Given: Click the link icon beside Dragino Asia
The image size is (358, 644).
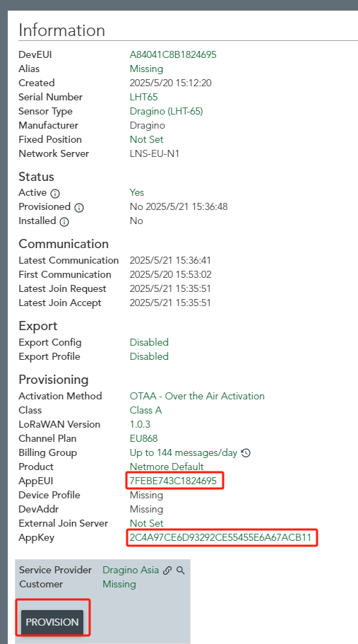Looking at the screenshot, I should coord(167,570).
